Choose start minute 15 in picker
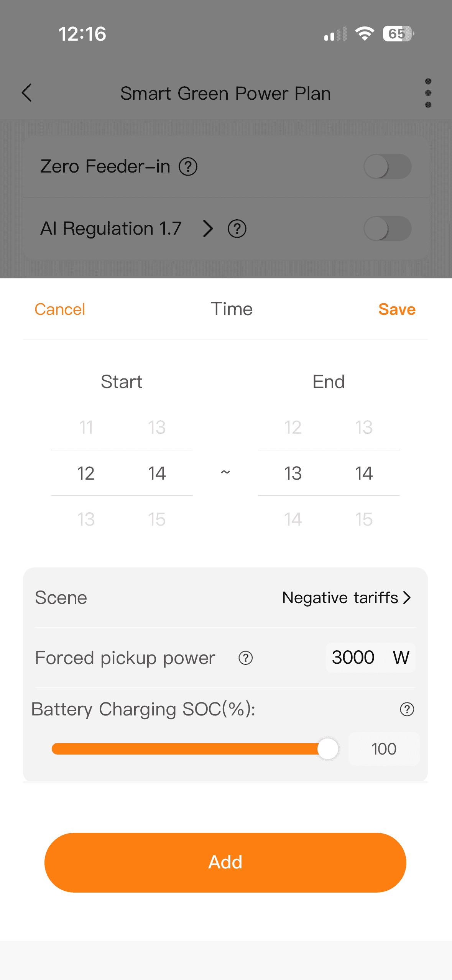Image resolution: width=452 pixels, height=980 pixels. pos(157,520)
